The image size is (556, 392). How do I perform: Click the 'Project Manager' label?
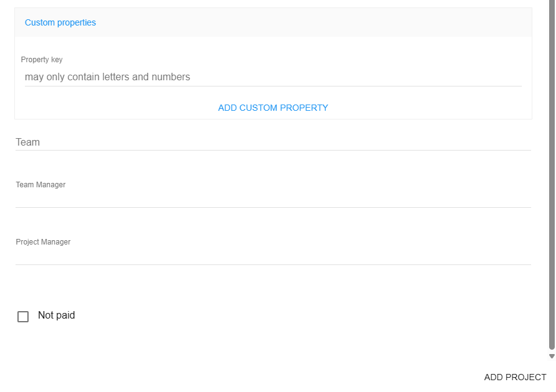(x=43, y=242)
